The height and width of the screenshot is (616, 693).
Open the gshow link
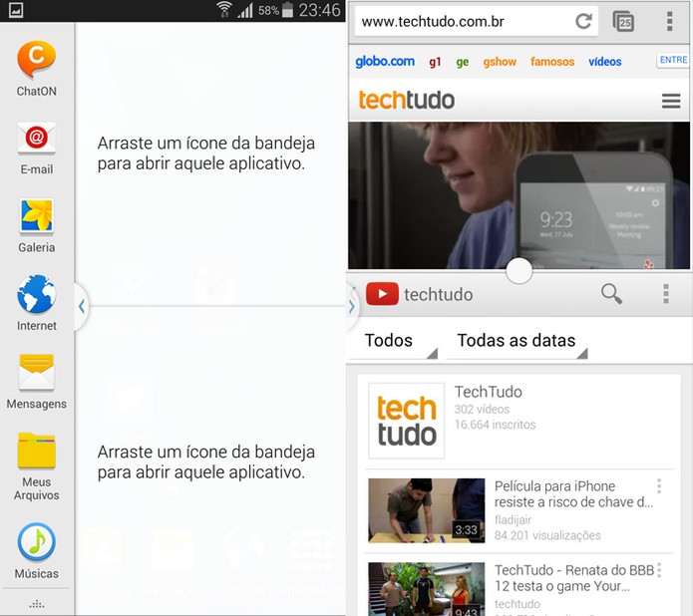(x=500, y=62)
